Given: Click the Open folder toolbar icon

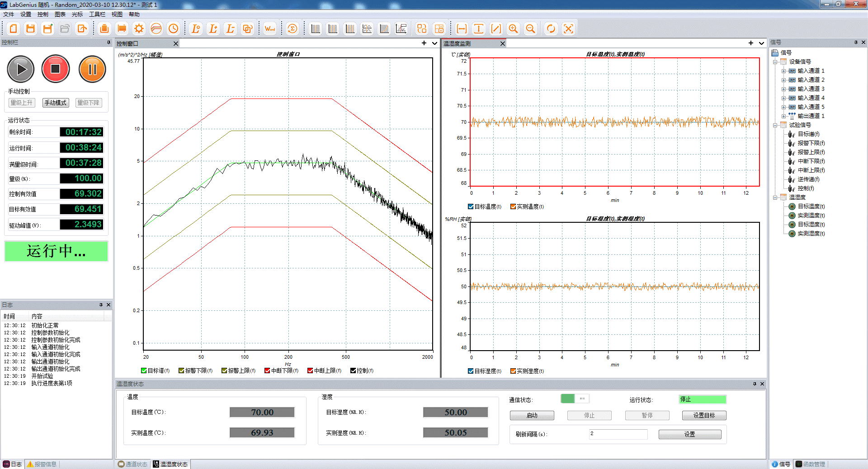Looking at the screenshot, I should tap(65, 29).
